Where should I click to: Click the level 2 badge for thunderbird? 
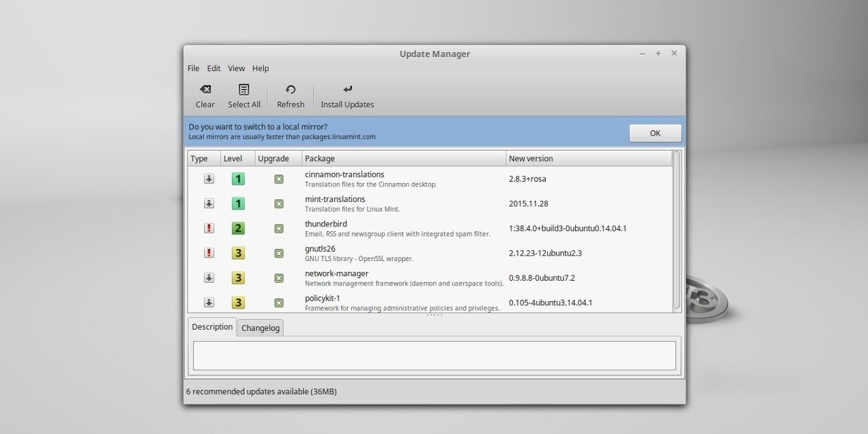pos(238,229)
